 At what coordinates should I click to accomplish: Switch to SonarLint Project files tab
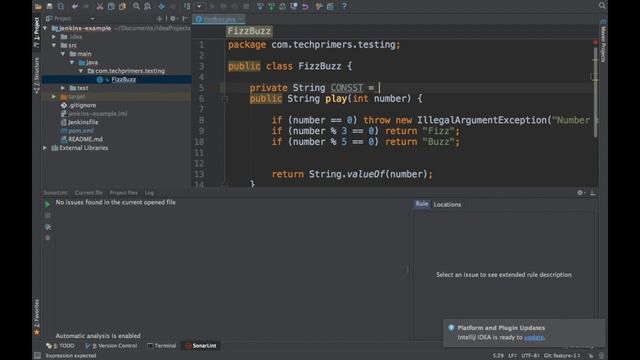pyautogui.click(x=124, y=193)
